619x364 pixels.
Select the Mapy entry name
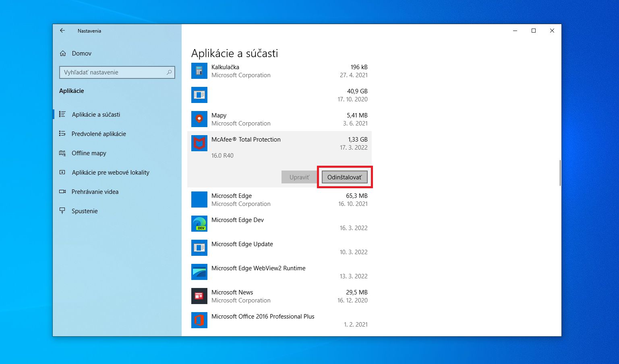click(219, 115)
